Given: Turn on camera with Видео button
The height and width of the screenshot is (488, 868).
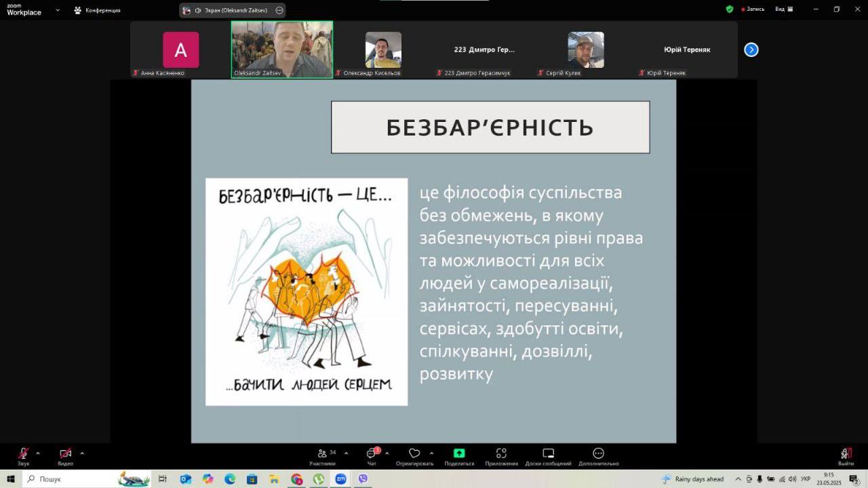Looking at the screenshot, I should point(65,454).
